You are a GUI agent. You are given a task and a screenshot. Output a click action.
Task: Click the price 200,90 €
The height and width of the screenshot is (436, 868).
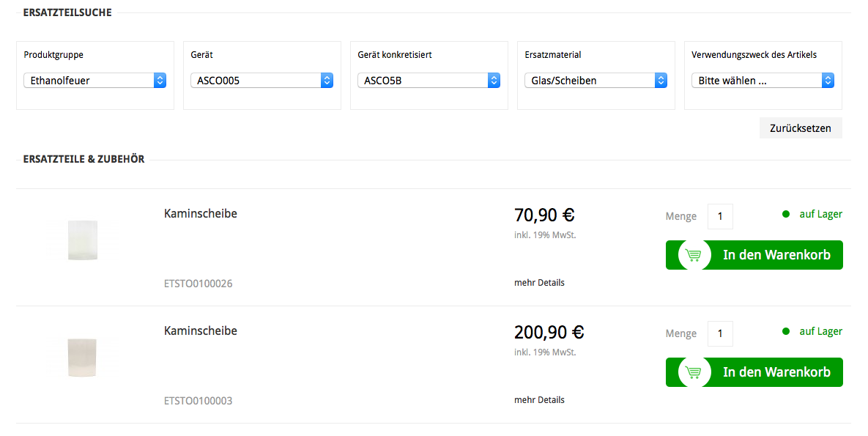tap(549, 333)
